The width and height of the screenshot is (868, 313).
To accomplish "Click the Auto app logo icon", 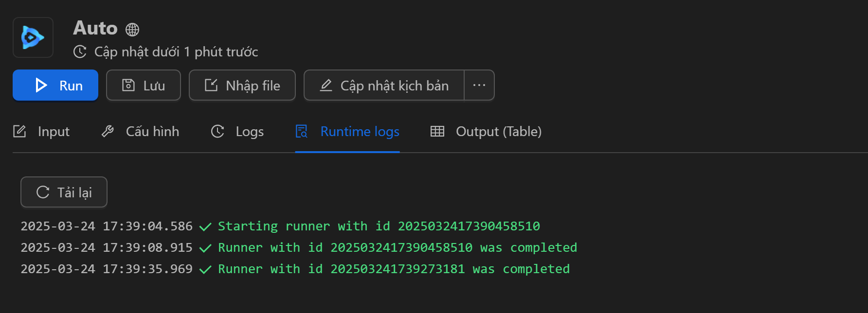I will click(x=33, y=37).
